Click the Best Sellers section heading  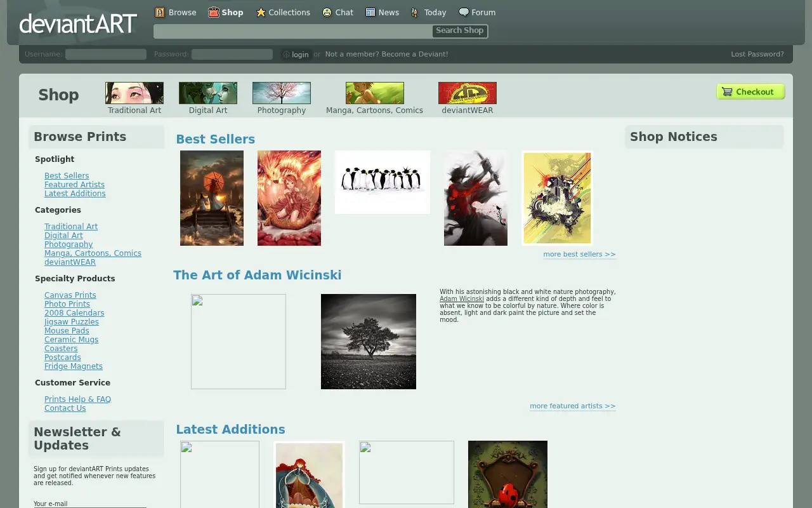pos(215,139)
